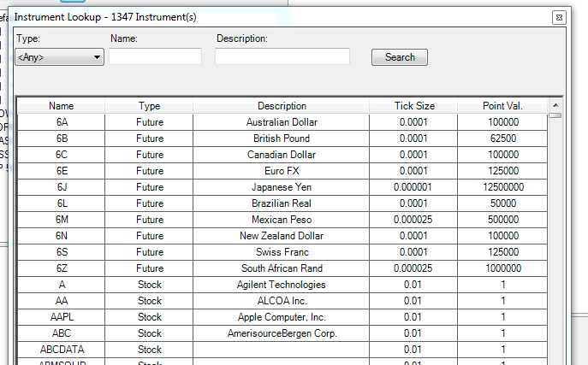Select the 6E Euro FX row
This screenshot has width=588, height=365.
point(282,171)
